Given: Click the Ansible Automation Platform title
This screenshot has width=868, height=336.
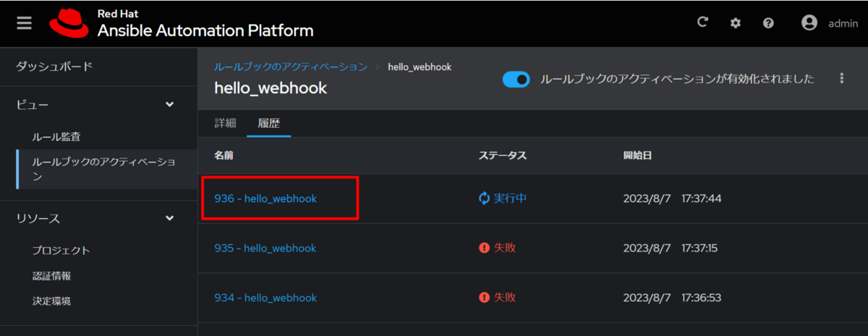Looking at the screenshot, I should 205,31.
